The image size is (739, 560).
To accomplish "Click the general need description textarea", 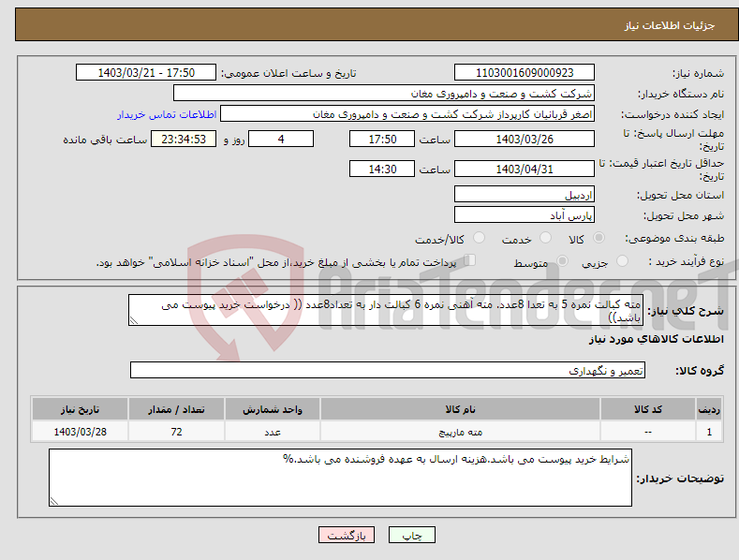I will click(386, 310).
